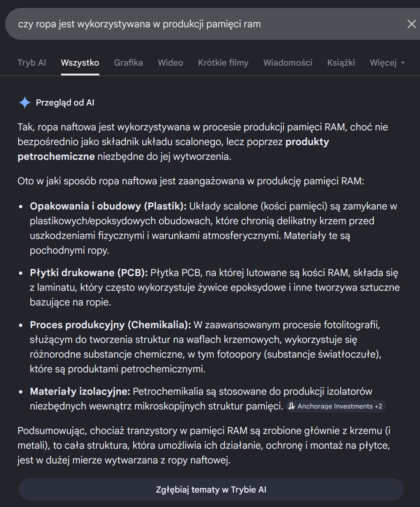Go to the Wideo tab
420x507 pixels.
click(x=170, y=63)
